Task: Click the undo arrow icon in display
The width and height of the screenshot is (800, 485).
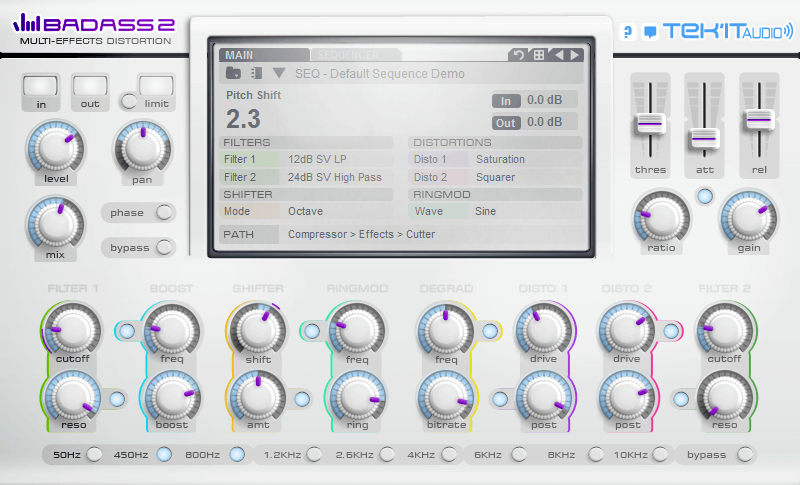Action: coord(518,55)
